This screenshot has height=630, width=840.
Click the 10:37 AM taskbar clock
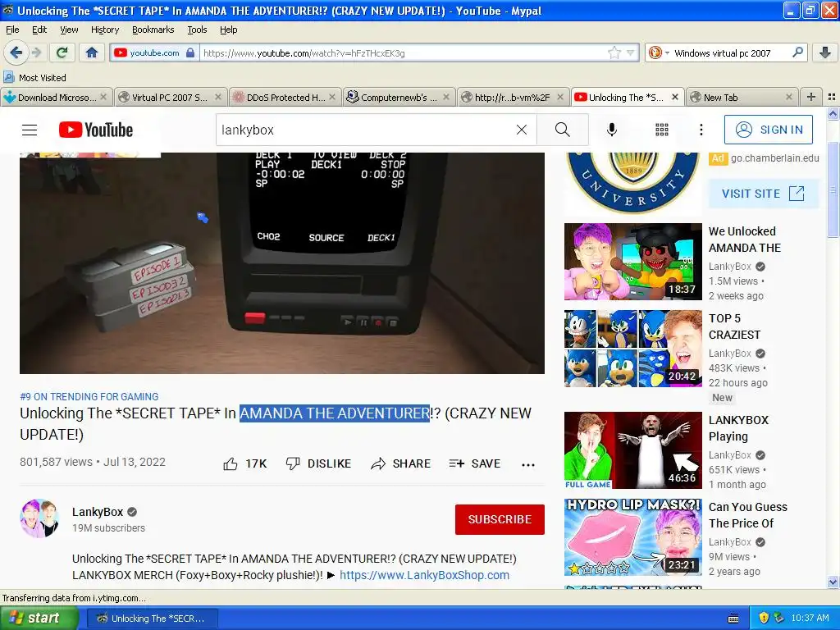point(810,619)
